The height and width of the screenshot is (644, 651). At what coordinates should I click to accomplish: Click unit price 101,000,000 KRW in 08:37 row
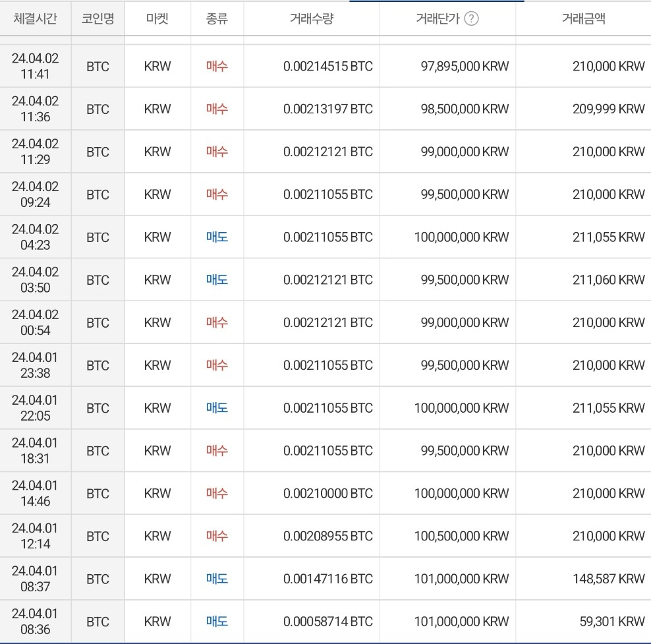pos(461,579)
